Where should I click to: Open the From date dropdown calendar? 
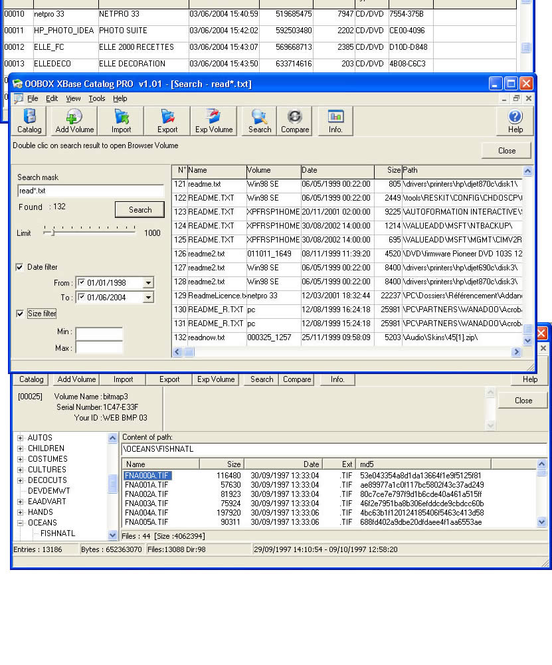point(148,283)
